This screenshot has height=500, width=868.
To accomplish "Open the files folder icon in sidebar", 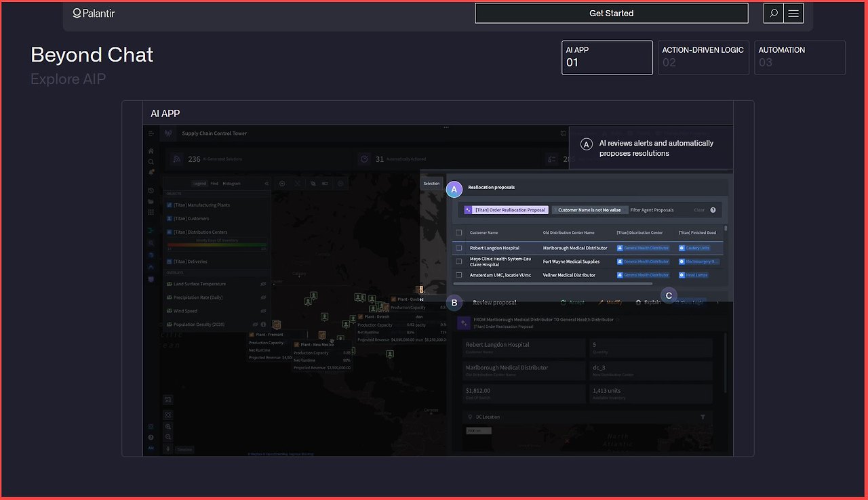I will click(x=151, y=201).
